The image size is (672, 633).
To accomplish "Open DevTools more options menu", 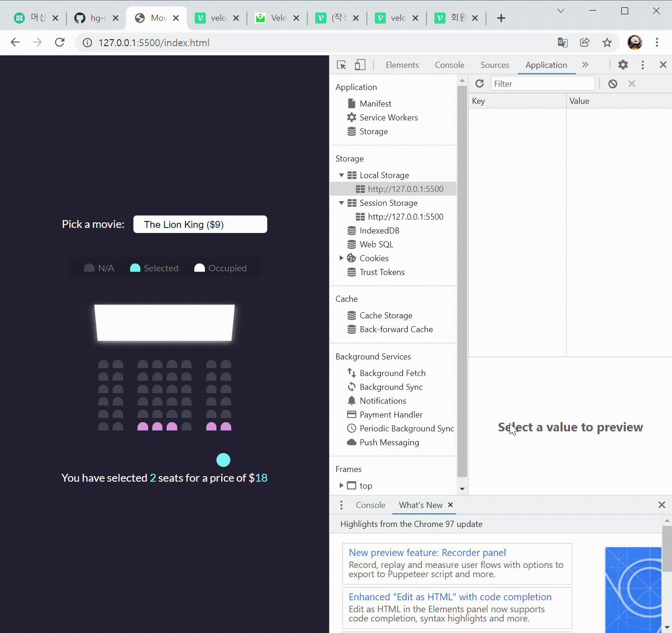I will (642, 65).
